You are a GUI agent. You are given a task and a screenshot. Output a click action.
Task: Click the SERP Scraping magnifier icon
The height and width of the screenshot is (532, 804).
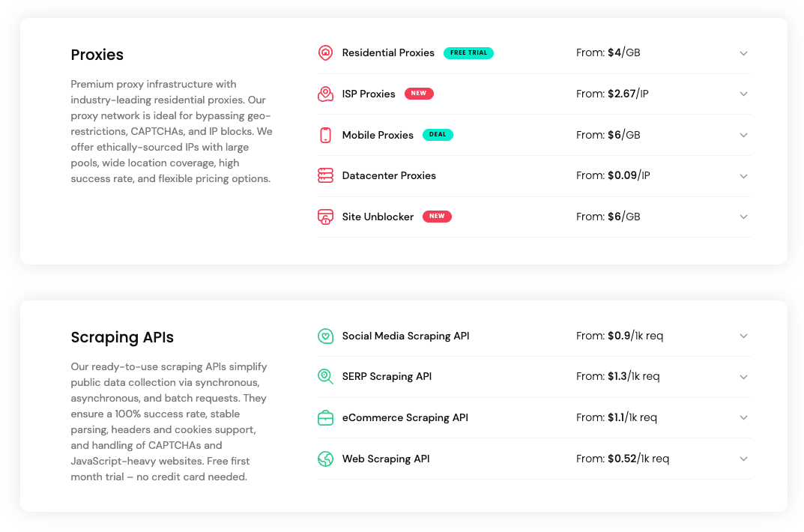(x=325, y=376)
